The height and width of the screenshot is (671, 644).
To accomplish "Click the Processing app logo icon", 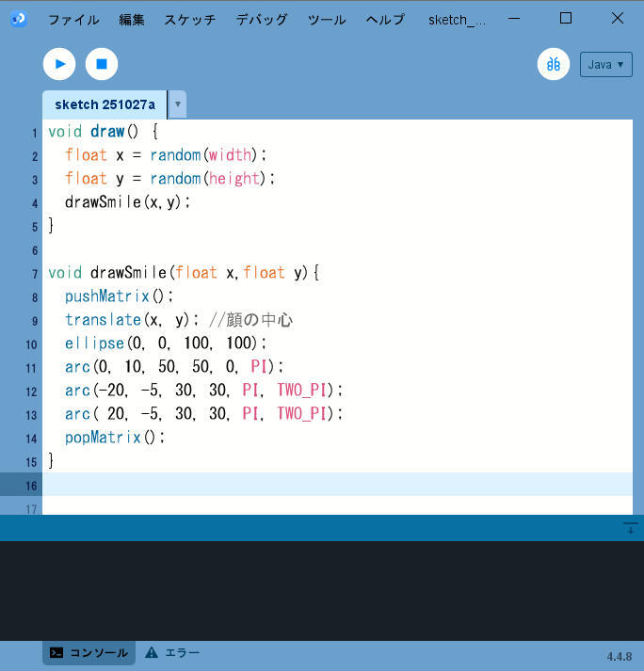I will click(x=19, y=19).
